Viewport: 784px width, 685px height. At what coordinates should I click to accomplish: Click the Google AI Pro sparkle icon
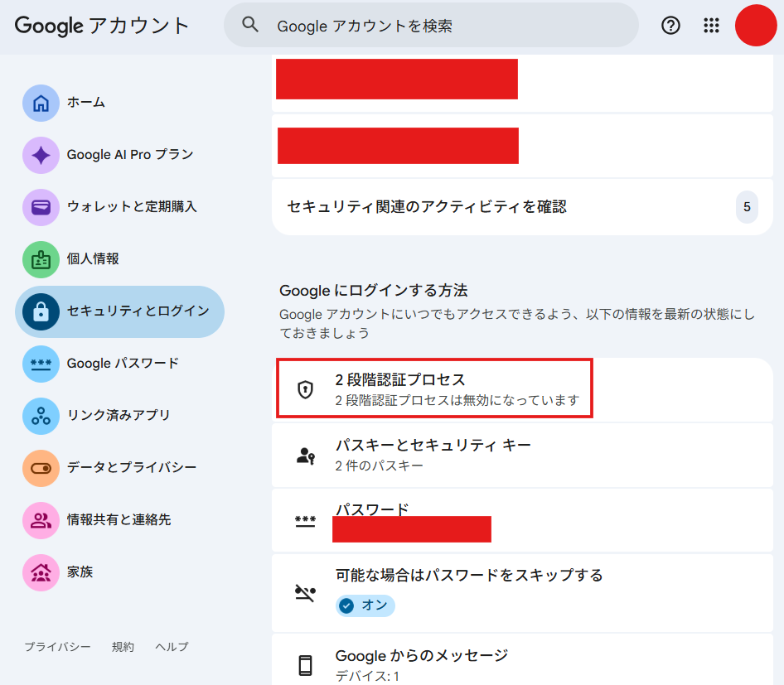[41, 156]
